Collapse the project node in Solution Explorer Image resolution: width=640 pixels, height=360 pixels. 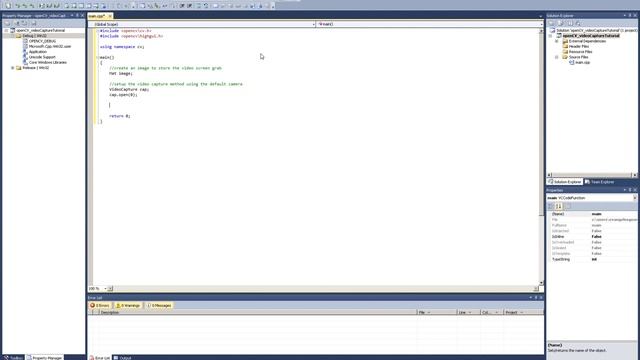[x=550, y=36]
